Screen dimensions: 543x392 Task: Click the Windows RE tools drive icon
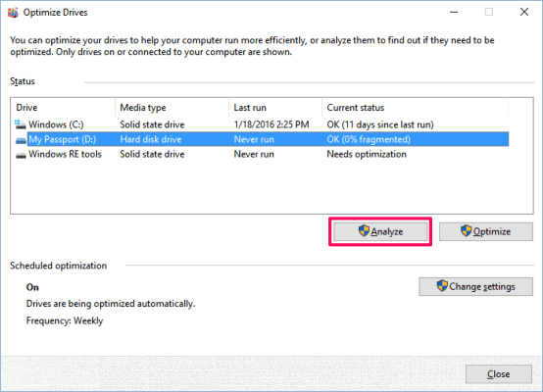tap(21, 155)
